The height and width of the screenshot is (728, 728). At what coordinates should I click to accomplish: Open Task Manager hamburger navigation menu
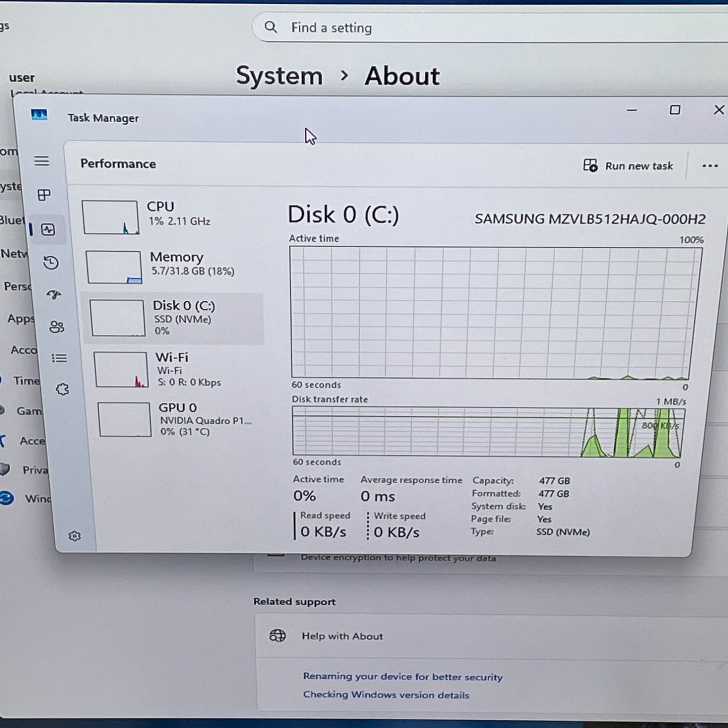tap(42, 161)
